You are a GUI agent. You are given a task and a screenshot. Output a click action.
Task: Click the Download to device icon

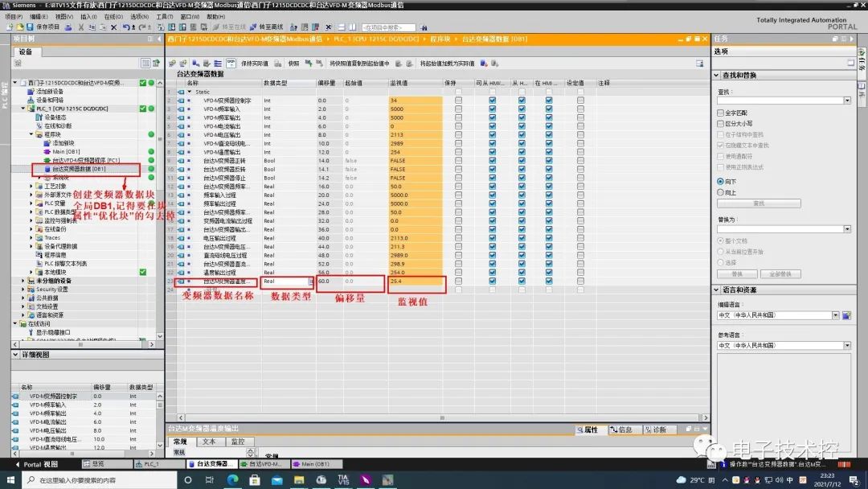pos(172,27)
